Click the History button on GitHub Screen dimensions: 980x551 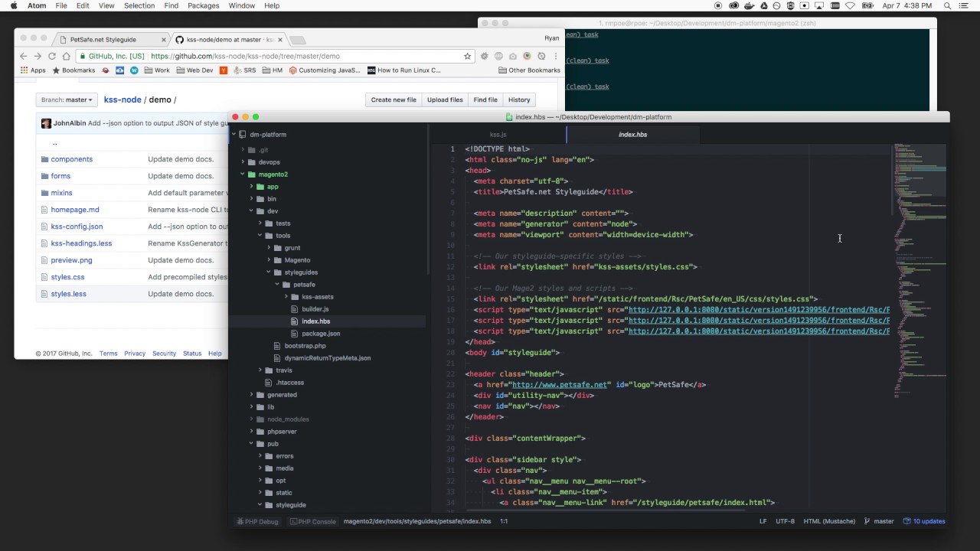tap(519, 99)
